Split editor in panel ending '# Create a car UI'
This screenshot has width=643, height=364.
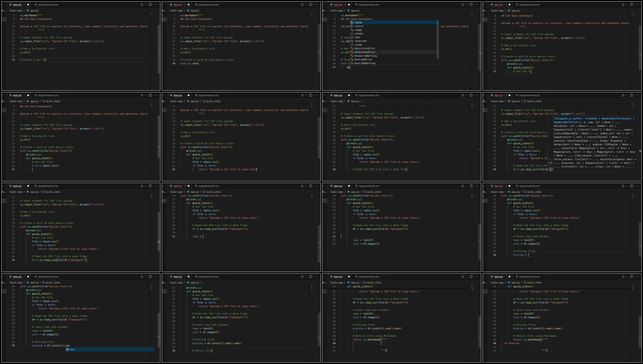pyautogui.click(x=150, y=5)
